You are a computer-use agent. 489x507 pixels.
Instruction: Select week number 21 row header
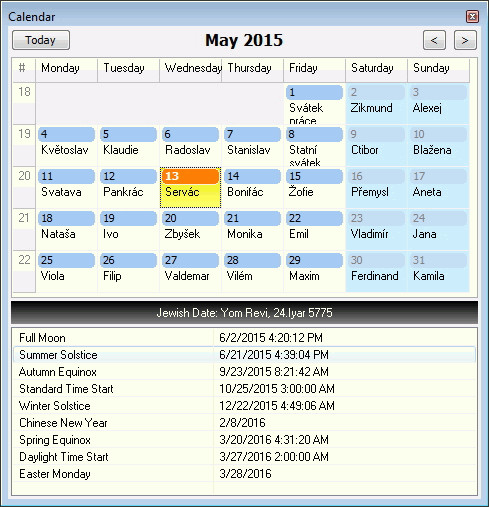[24, 230]
